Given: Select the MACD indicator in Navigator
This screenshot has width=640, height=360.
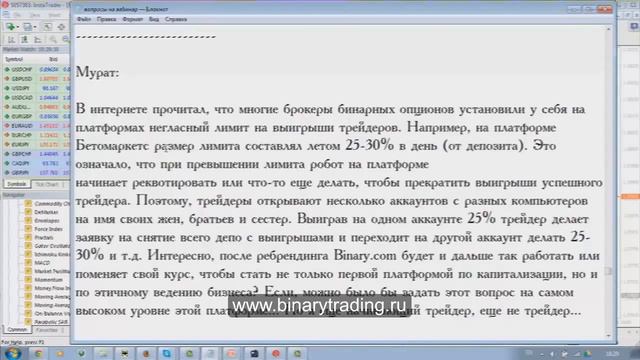Looking at the screenshot, I should coord(42,263).
